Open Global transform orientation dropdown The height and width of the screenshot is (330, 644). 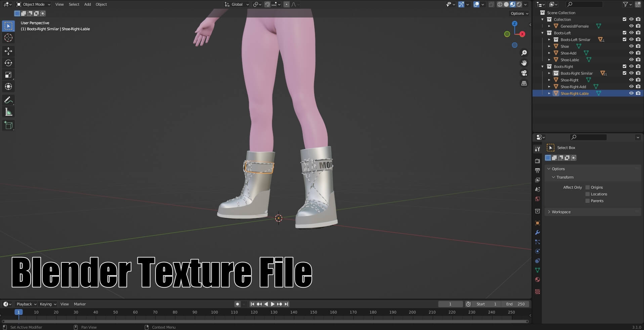[237, 4]
